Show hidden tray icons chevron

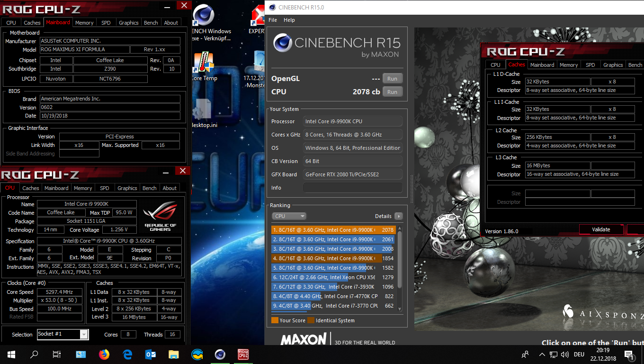[x=542, y=354]
